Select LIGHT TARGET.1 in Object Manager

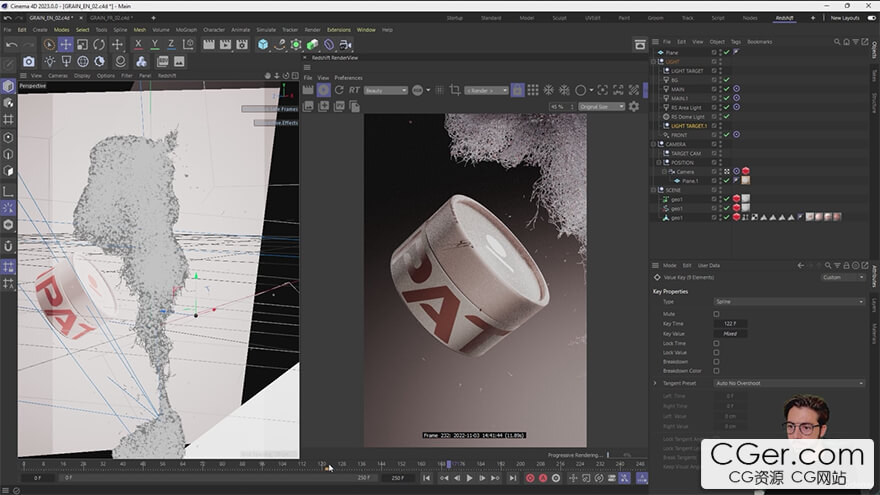click(689, 126)
